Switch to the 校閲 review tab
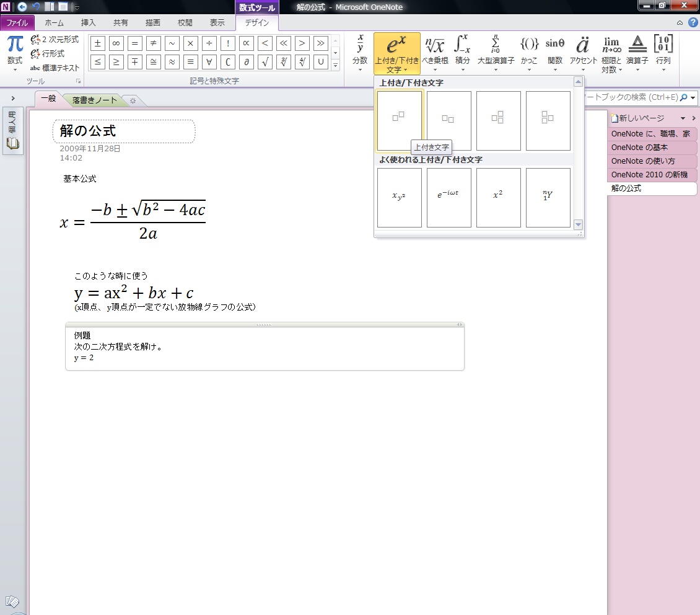Image resolution: width=700 pixels, height=615 pixels. tap(185, 23)
